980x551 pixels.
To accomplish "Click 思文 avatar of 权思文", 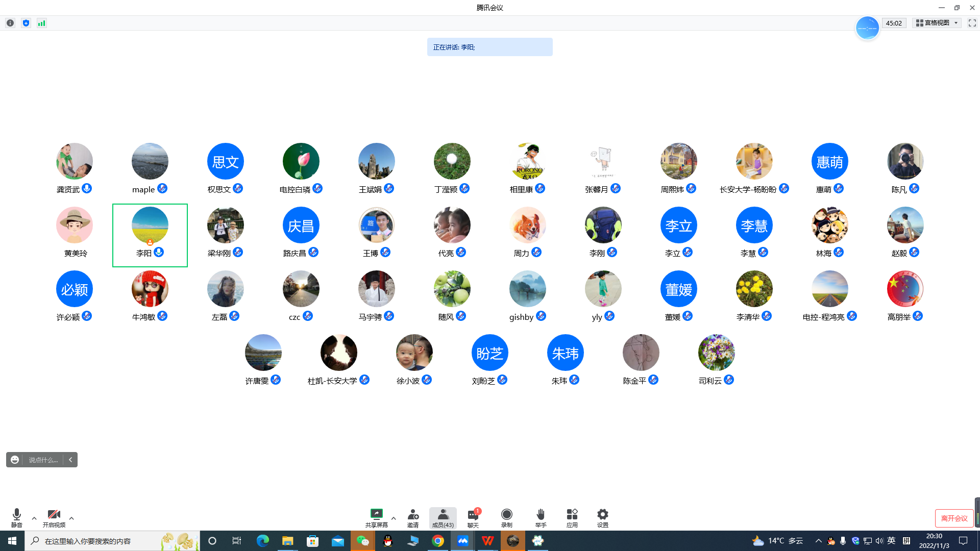I will 226,161.
